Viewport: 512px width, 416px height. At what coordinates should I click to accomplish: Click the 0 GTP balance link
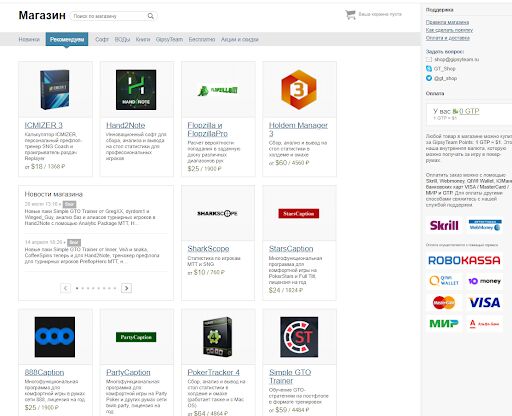coord(469,111)
